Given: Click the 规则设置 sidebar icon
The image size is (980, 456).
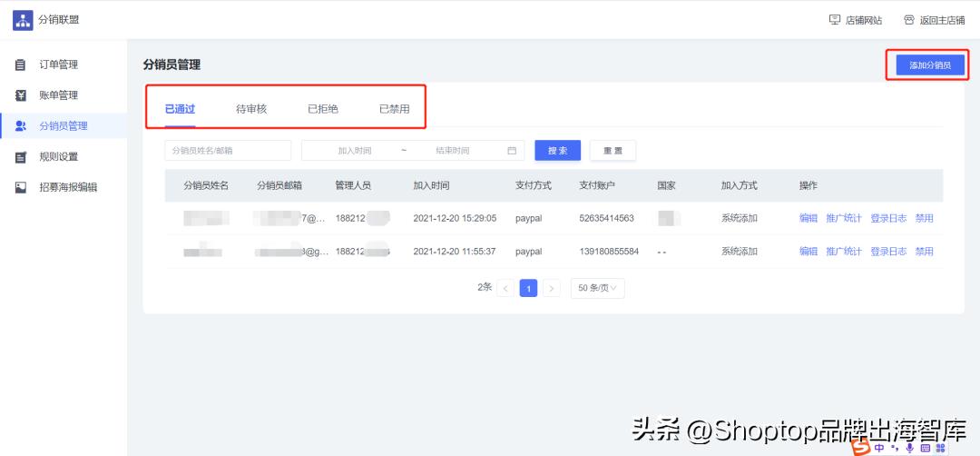Looking at the screenshot, I should pyautogui.click(x=21, y=157).
